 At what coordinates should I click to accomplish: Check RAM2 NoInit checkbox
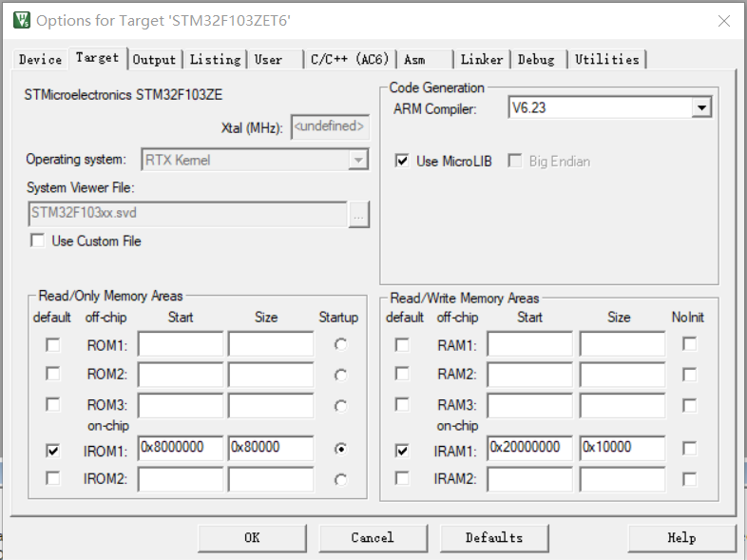point(689,375)
